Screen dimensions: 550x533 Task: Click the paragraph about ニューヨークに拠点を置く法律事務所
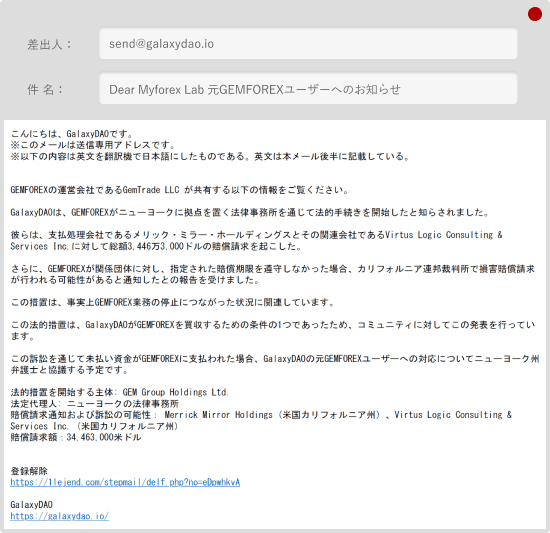pyautogui.click(x=249, y=212)
